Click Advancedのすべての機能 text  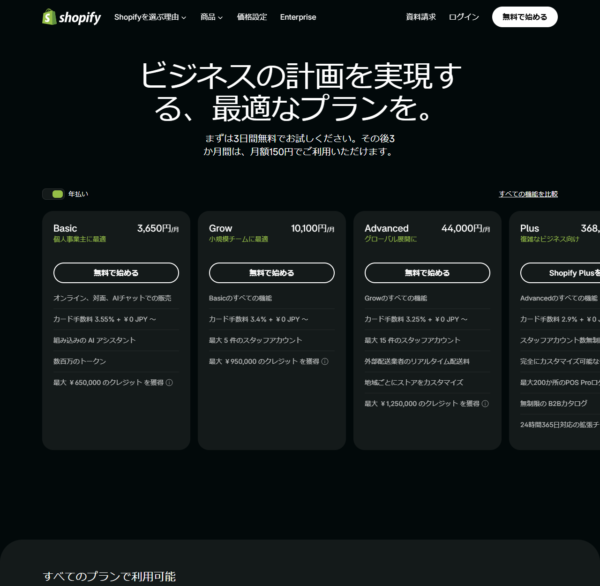click(559, 298)
